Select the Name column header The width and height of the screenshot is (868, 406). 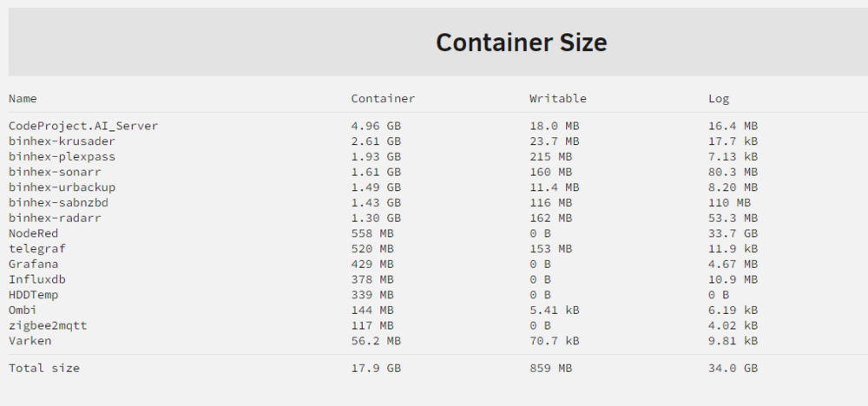pos(23,99)
